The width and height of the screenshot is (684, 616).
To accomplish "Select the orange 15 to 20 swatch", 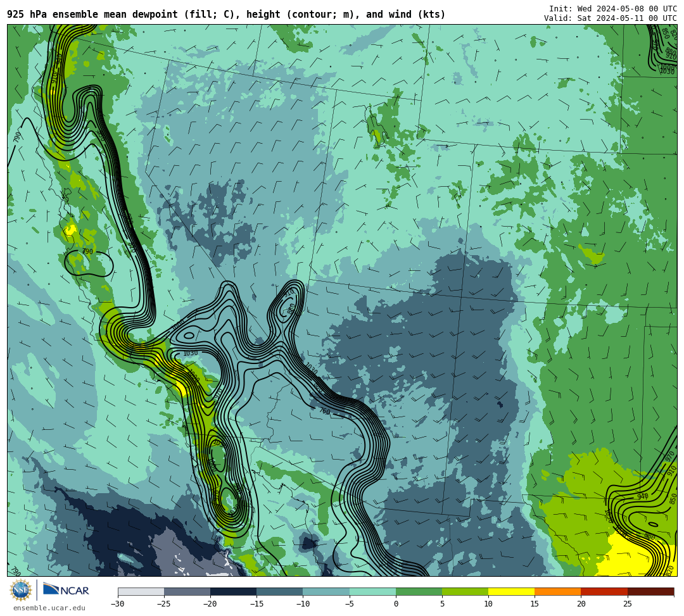I will click(558, 591).
